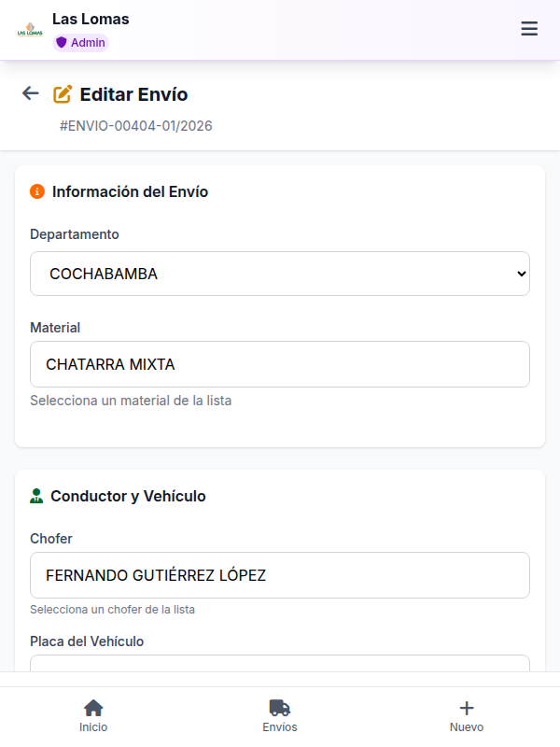Open the hamburger navigation menu
The width and height of the screenshot is (560, 747).
tap(529, 29)
